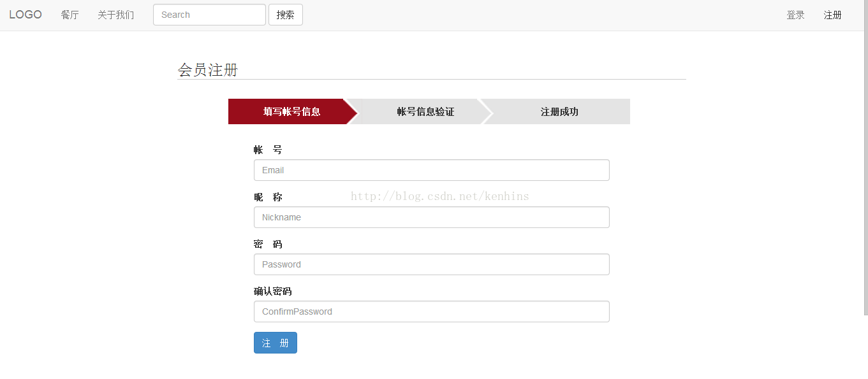Focus the Email account field
The width and height of the screenshot is (868, 379).
pos(432,170)
